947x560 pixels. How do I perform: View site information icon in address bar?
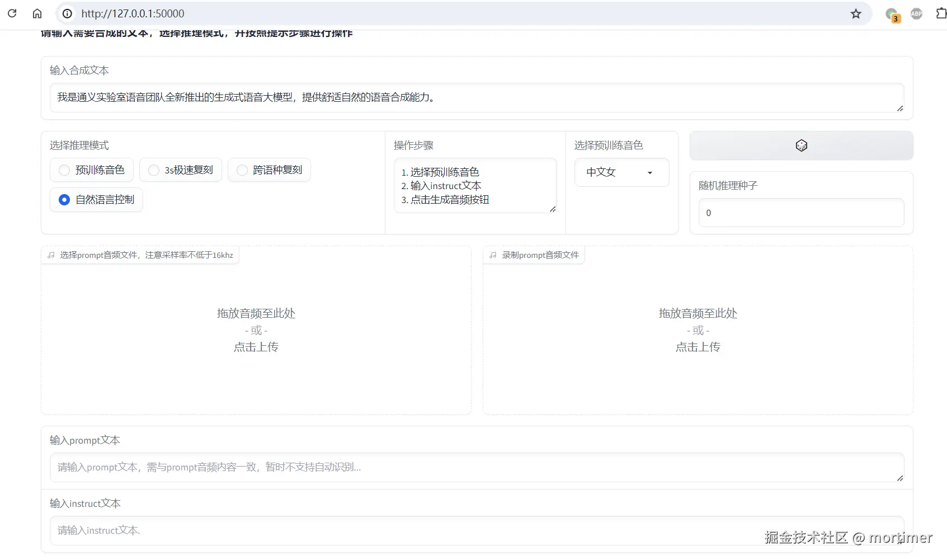coord(67,13)
